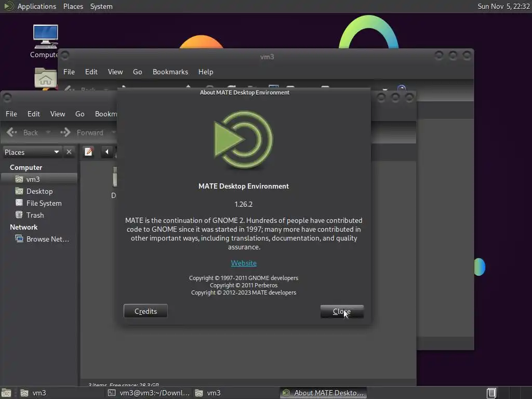Viewport: 532px width, 399px height.
Task: Open Help menu in back vm3 window
Action: (206, 72)
